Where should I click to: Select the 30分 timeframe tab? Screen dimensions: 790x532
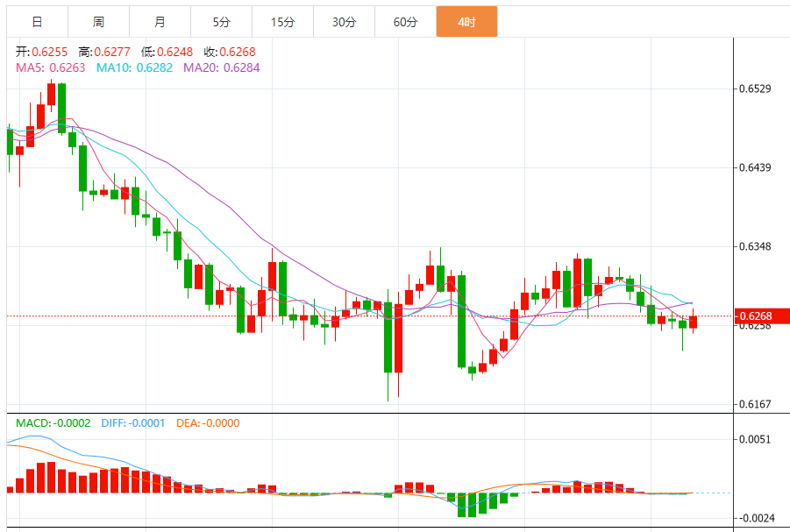click(x=344, y=22)
